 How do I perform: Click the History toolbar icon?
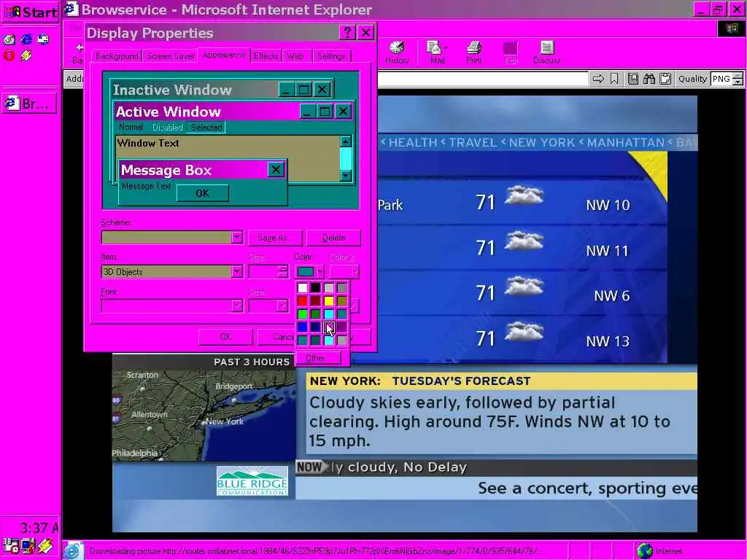397,52
